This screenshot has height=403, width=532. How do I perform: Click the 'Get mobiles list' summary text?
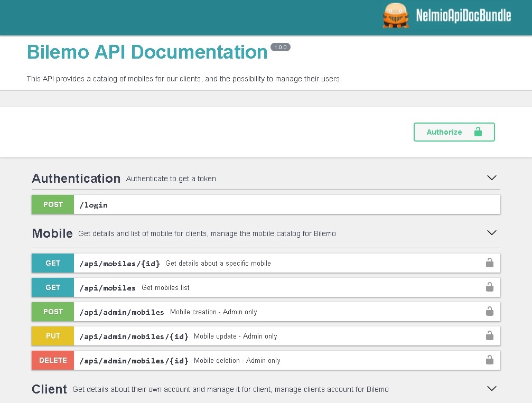point(165,288)
